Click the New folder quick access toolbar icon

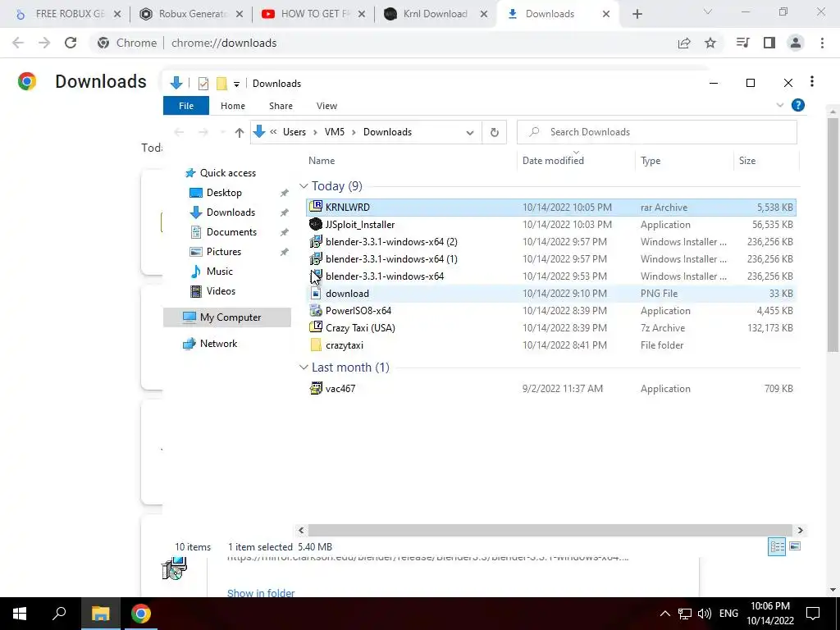click(221, 84)
